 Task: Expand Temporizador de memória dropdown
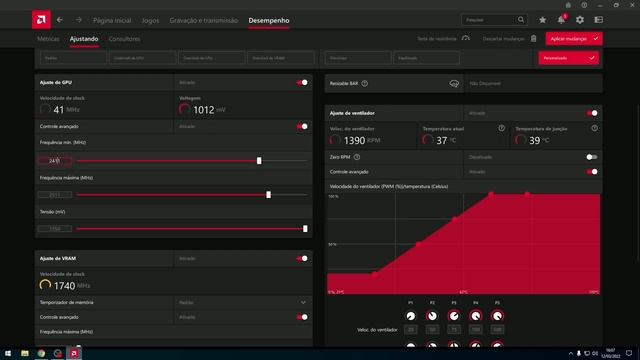303,302
